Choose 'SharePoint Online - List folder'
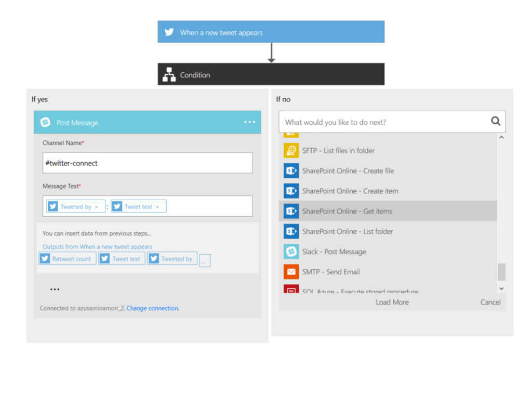The width and height of the screenshot is (532, 395). (388, 231)
